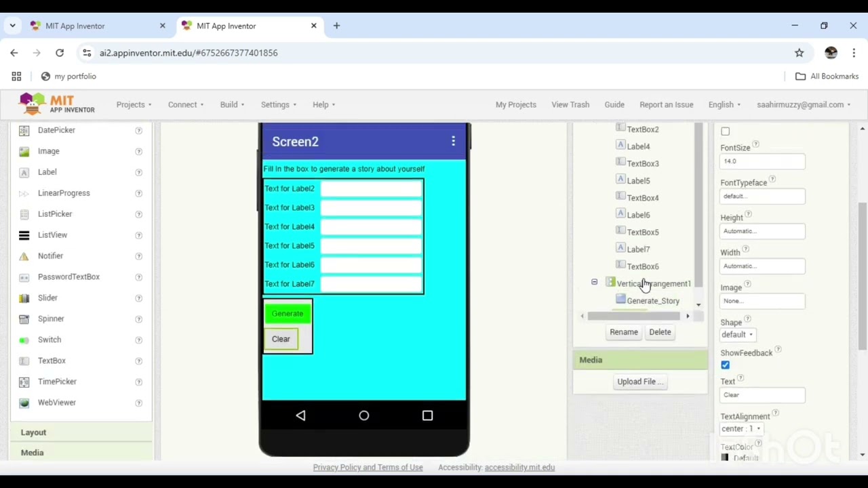Toggle the checkbox above FontSize
The image size is (868, 488).
[x=725, y=131]
